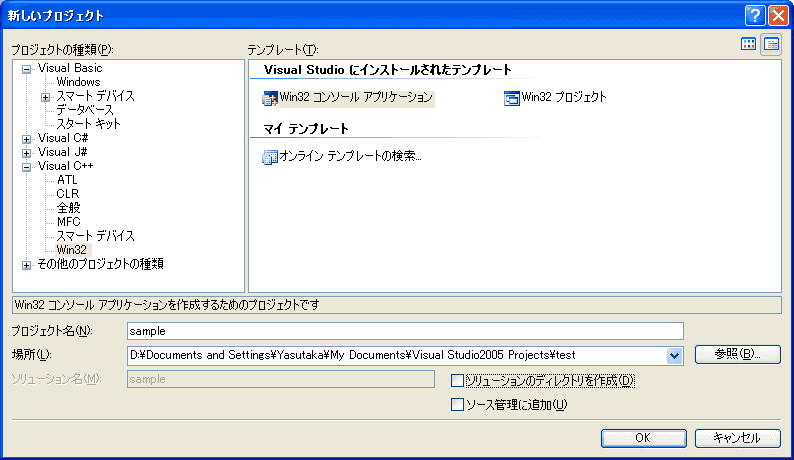
Task: Select Windows under Visual Basic
Action: (x=78, y=82)
